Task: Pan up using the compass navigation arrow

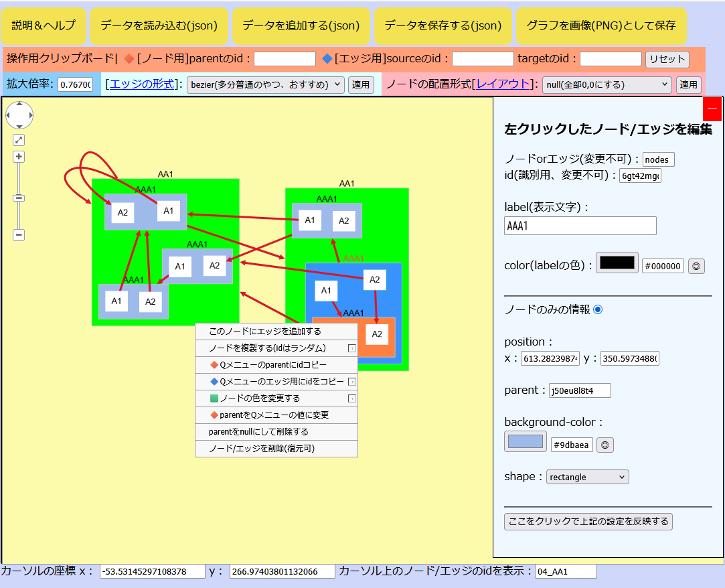Action: coord(19,104)
